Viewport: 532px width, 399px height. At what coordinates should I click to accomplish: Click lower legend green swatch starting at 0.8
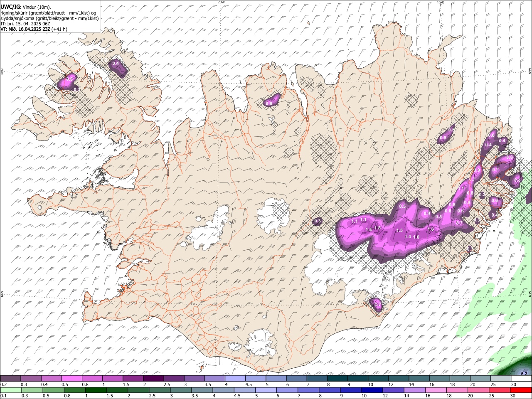pyautogui.click(x=74, y=390)
